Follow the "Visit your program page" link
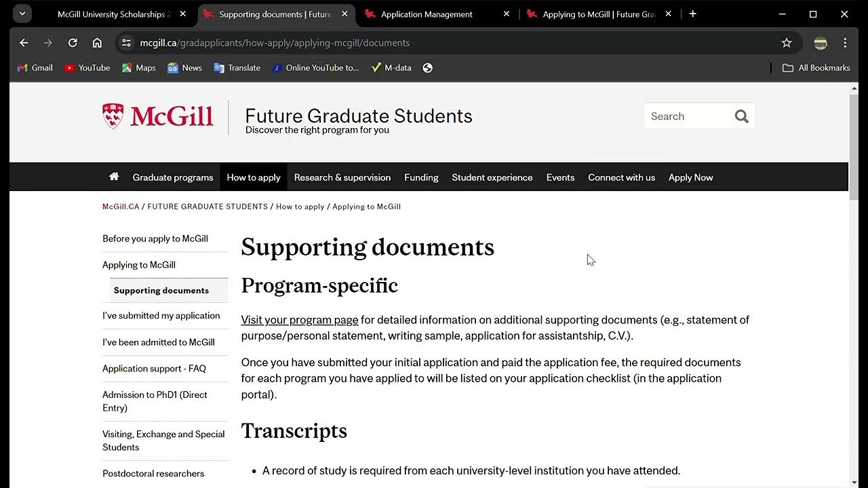This screenshot has width=868, height=488. point(300,320)
